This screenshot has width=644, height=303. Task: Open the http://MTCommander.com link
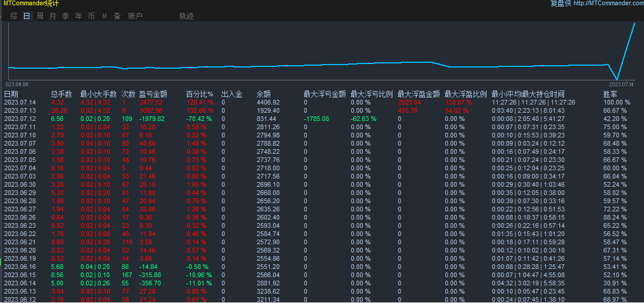click(608, 4)
